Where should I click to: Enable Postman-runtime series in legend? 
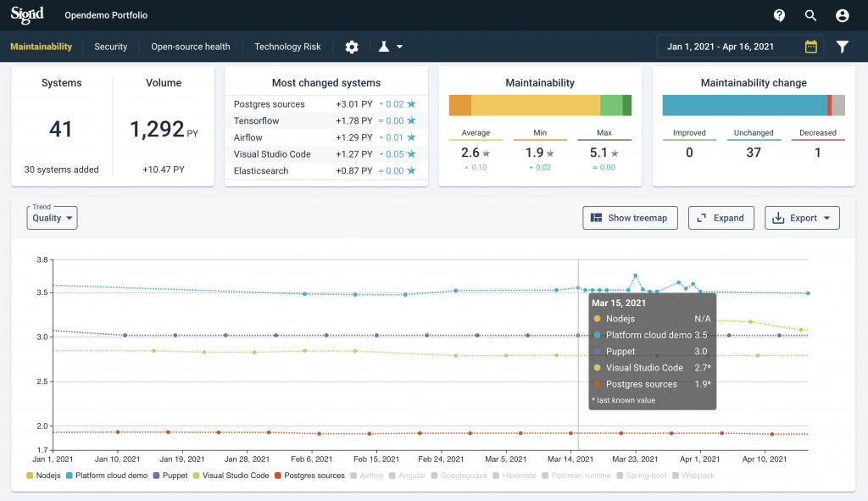pos(576,476)
